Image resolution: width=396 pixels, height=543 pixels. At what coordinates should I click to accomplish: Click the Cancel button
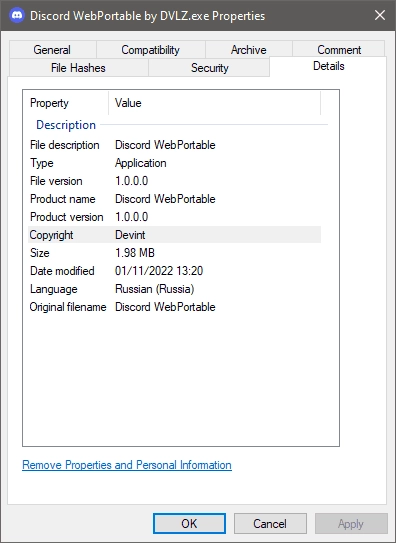tap(270, 523)
